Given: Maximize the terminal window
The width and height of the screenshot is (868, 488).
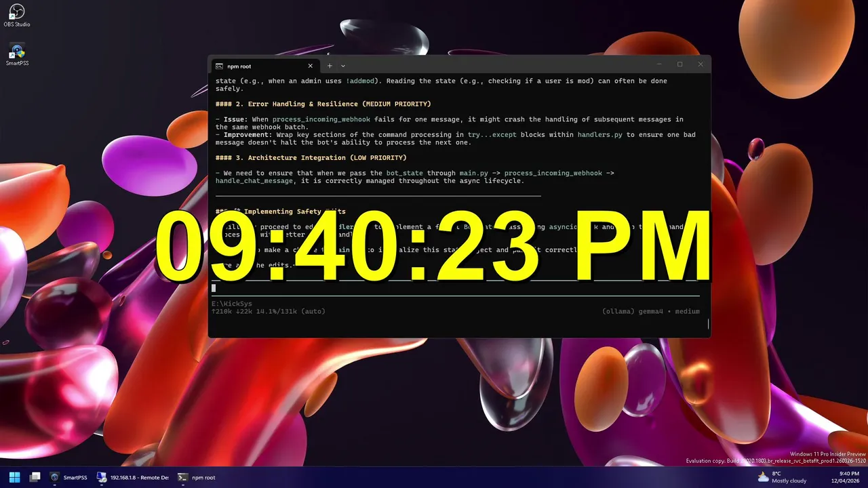Looking at the screenshot, I should [680, 64].
